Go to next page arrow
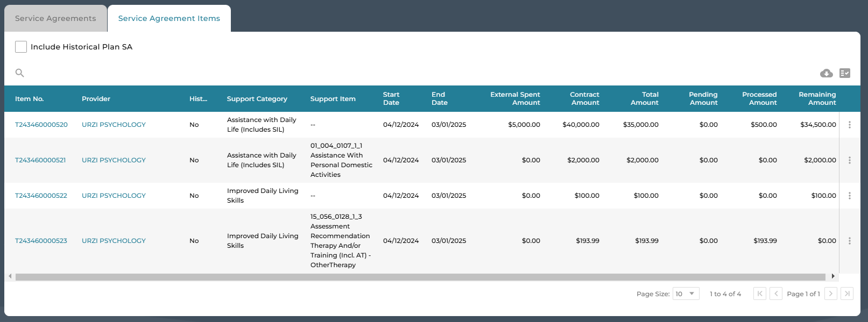 831,294
